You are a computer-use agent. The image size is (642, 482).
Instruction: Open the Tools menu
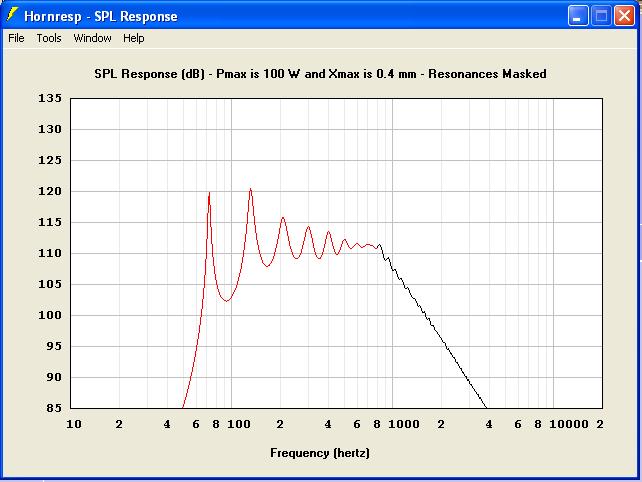pyautogui.click(x=49, y=38)
